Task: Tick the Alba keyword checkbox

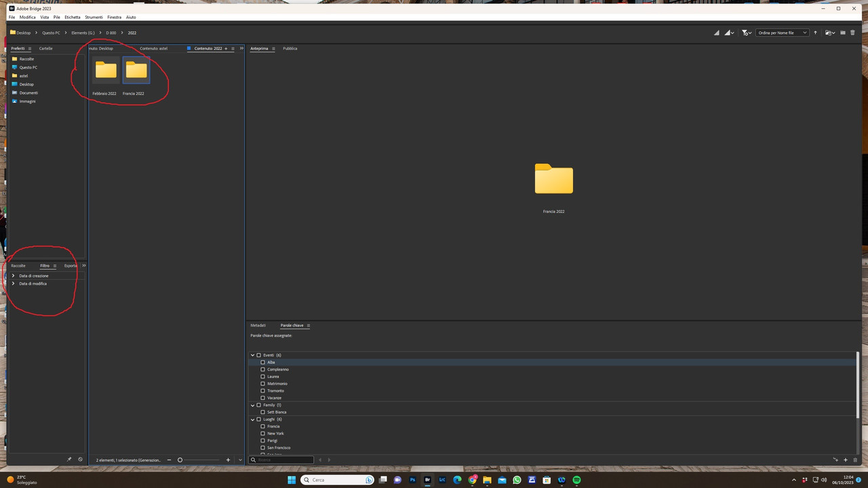Action: pos(263,362)
